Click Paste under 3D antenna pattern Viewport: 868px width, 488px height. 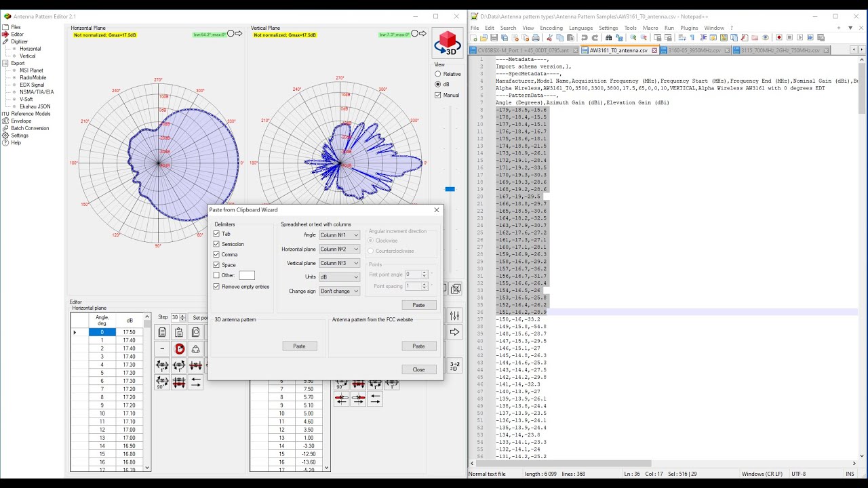click(x=299, y=346)
